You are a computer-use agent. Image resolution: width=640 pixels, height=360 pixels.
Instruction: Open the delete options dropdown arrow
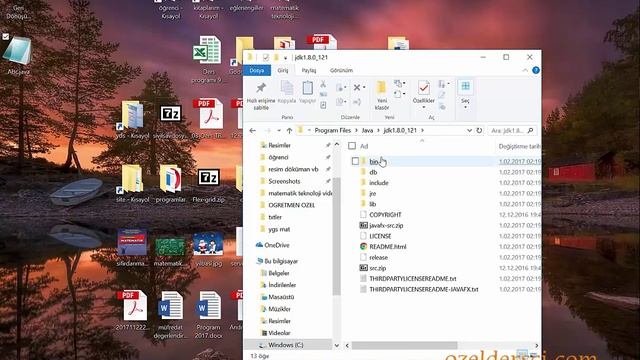click(x=364, y=87)
